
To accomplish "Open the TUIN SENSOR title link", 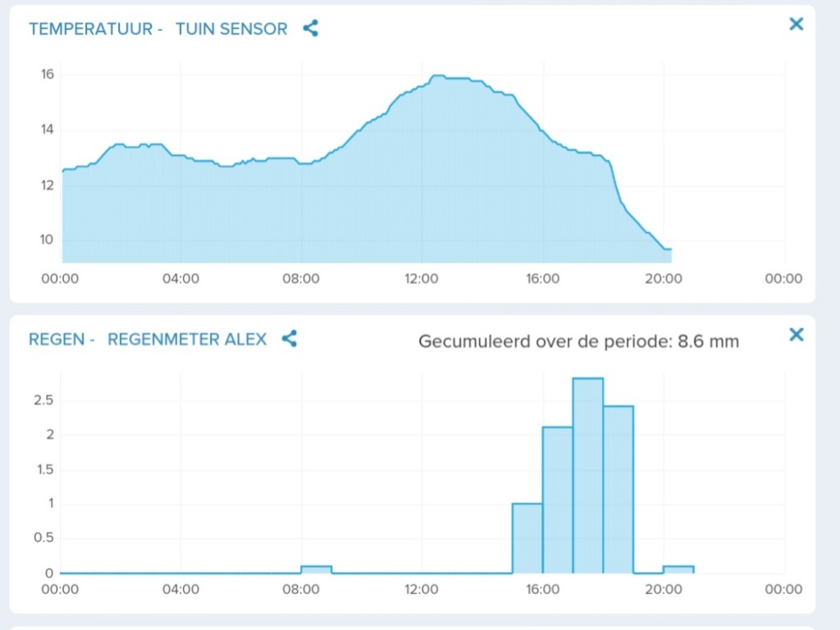I will (231, 29).
